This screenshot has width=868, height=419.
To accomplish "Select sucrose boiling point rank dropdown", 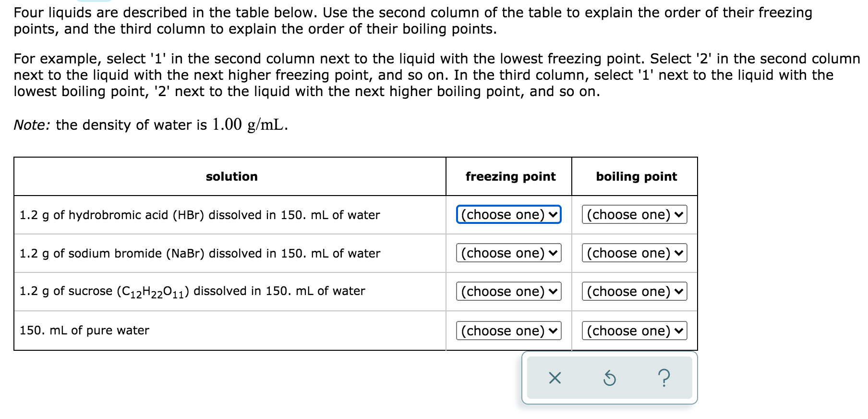I will pyautogui.click(x=635, y=291).
